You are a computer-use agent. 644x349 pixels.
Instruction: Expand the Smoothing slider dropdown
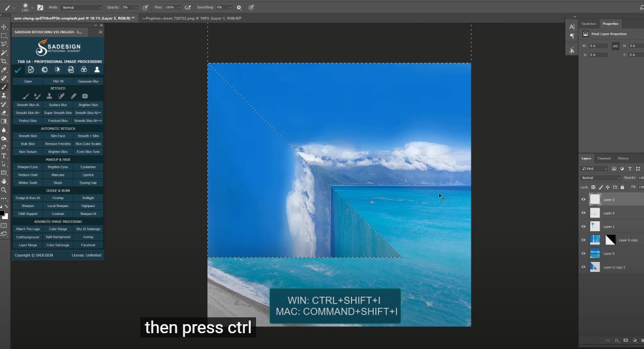click(231, 7)
